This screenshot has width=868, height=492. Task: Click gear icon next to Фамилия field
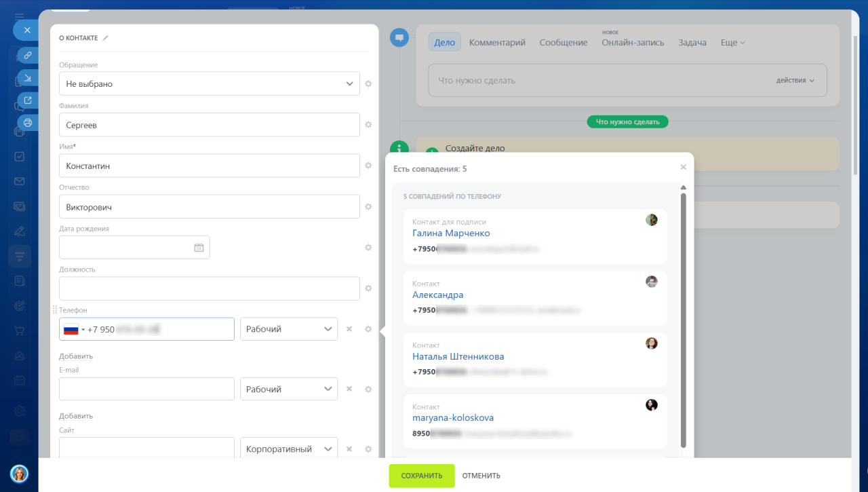coord(368,125)
